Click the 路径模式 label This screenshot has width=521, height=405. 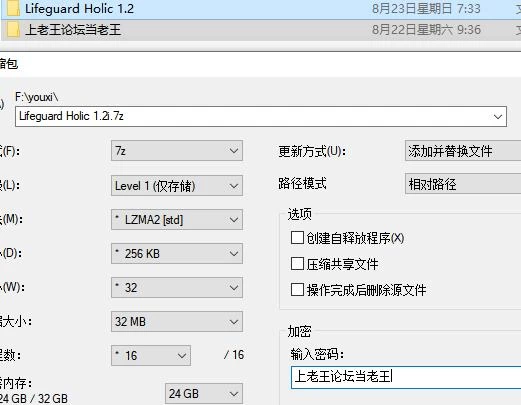click(x=302, y=183)
